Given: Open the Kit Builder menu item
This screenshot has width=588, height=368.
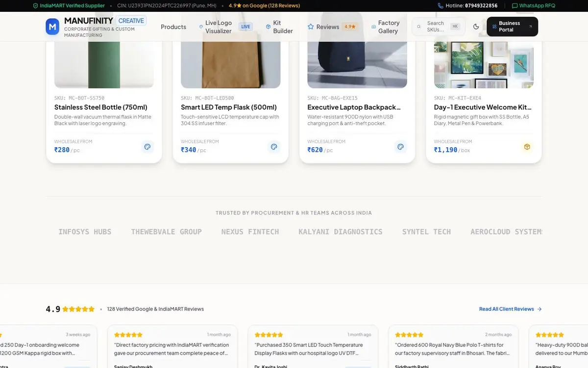Looking at the screenshot, I should [x=279, y=27].
